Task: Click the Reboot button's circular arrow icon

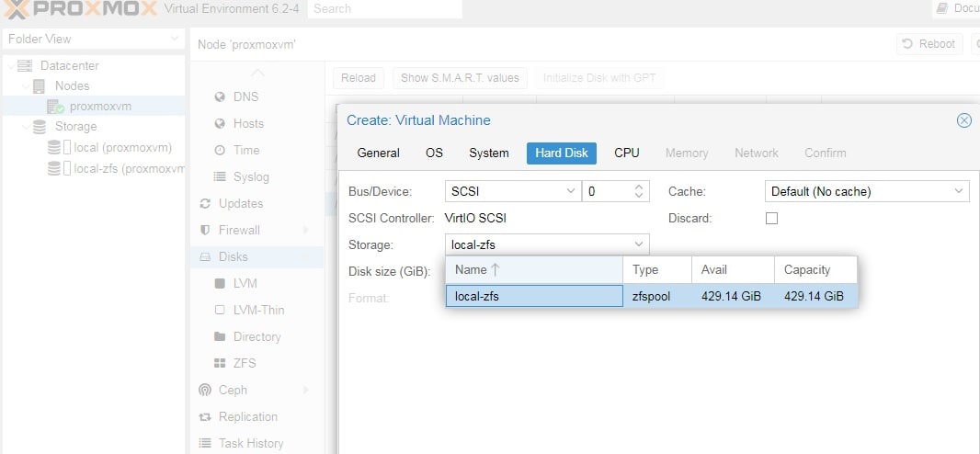Action: 906,44
